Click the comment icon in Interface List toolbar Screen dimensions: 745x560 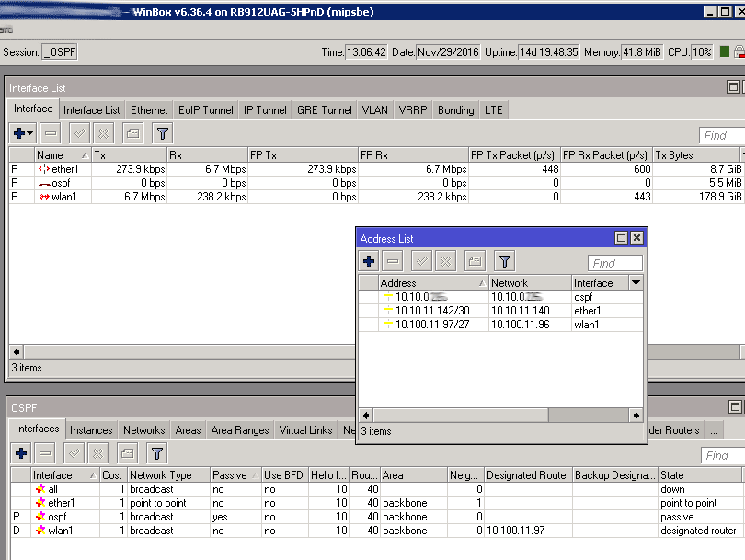(x=132, y=134)
